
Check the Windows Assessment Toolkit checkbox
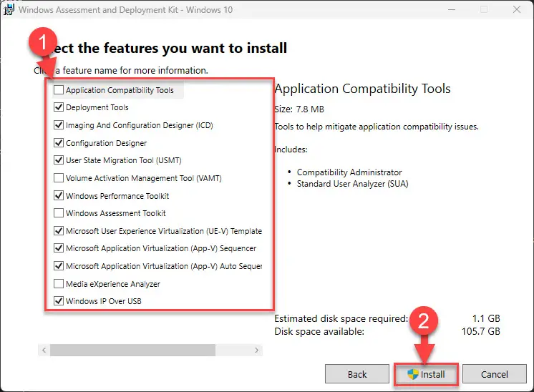coord(59,213)
